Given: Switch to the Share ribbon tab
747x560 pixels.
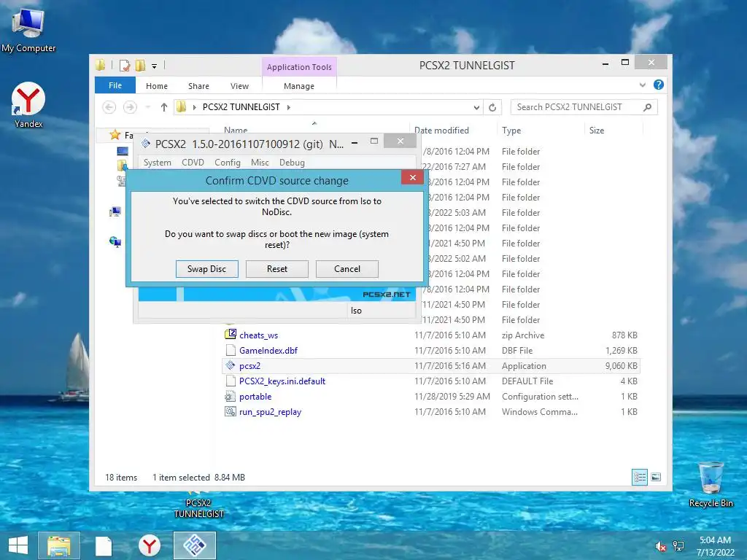Looking at the screenshot, I should point(198,86).
